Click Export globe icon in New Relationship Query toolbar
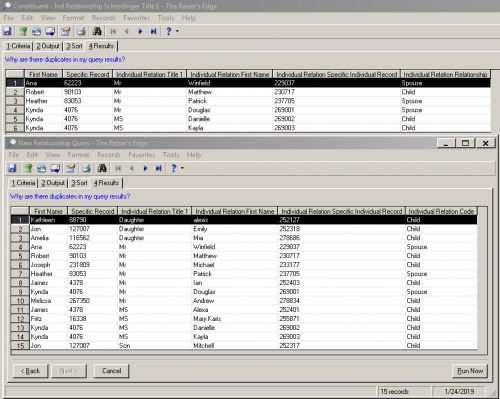500x399 pixels. [x=41, y=168]
